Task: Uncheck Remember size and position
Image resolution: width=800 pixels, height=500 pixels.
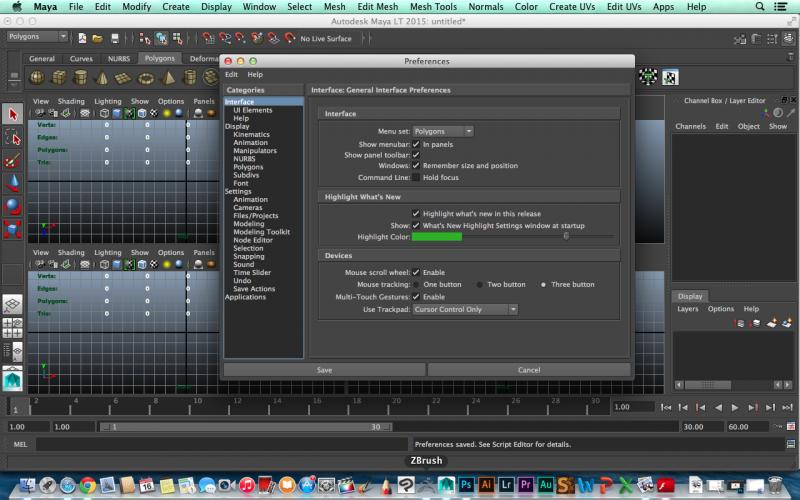Action: (416, 166)
